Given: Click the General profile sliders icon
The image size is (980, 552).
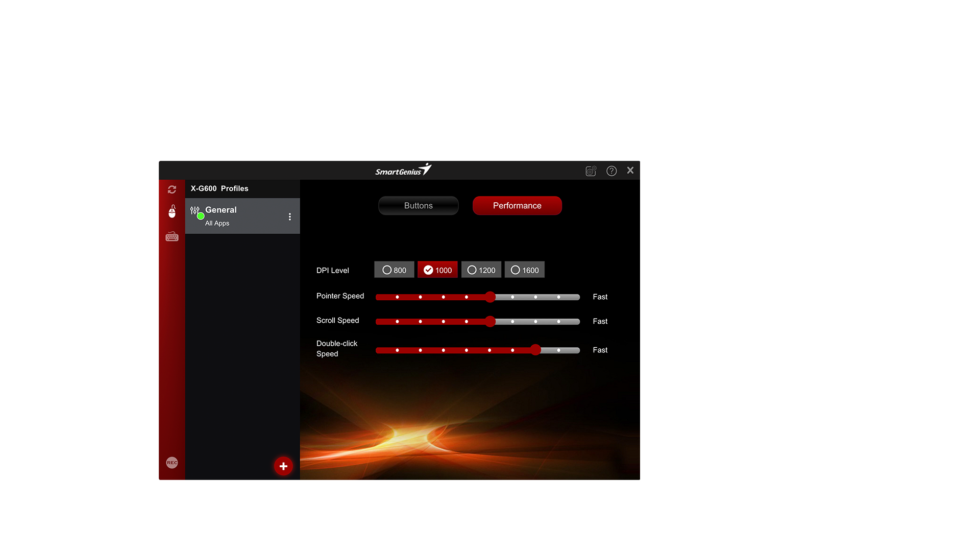Looking at the screenshot, I should (195, 210).
